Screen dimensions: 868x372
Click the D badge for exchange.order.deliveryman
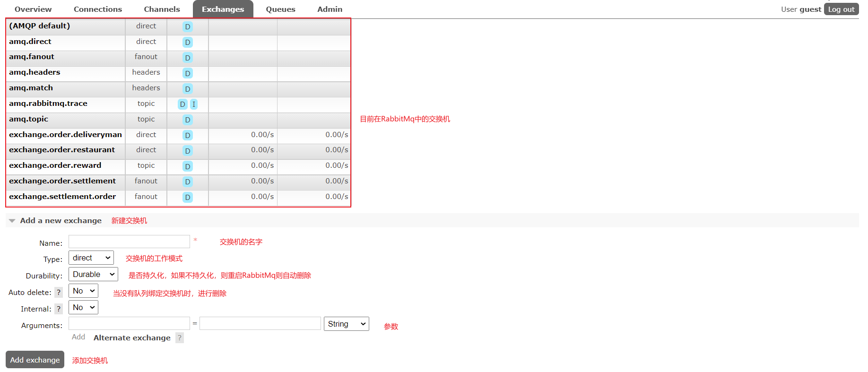[188, 136]
